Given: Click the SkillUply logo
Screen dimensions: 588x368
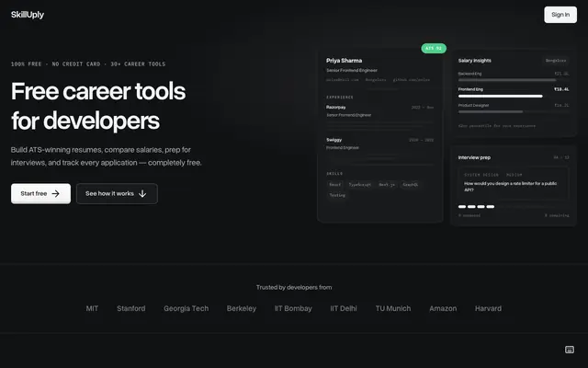Looking at the screenshot, I should click(28, 15).
